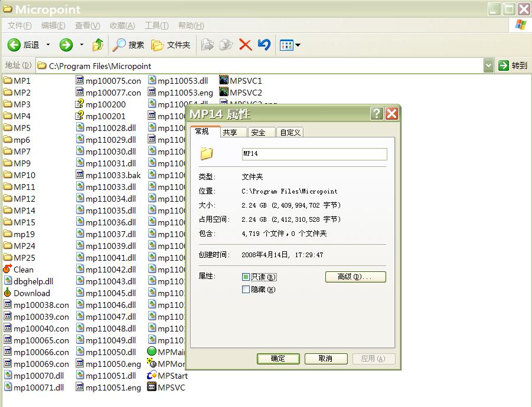
Task: Select the MPStart application icon
Action: (x=152, y=375)
